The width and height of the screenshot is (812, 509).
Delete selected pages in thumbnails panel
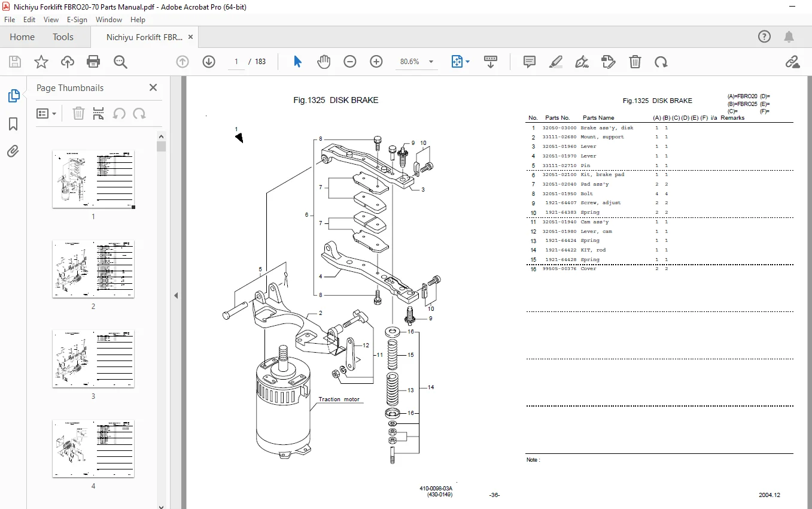coord(78,113)
